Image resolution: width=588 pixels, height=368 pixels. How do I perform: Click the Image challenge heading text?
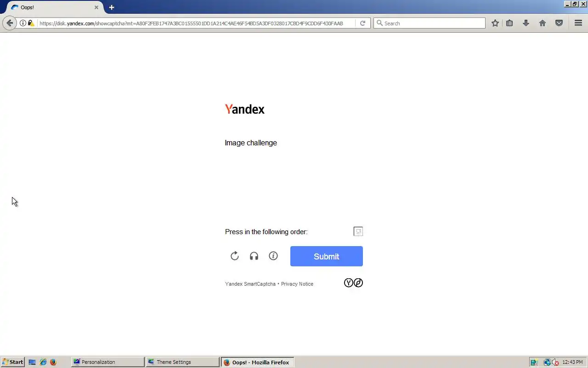pos(251,143)
